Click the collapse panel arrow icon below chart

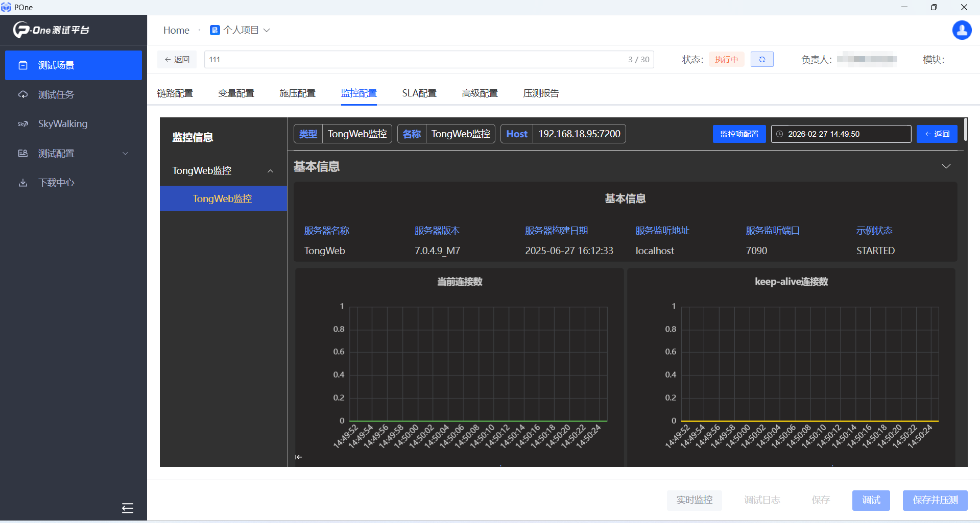coord(299,457)
